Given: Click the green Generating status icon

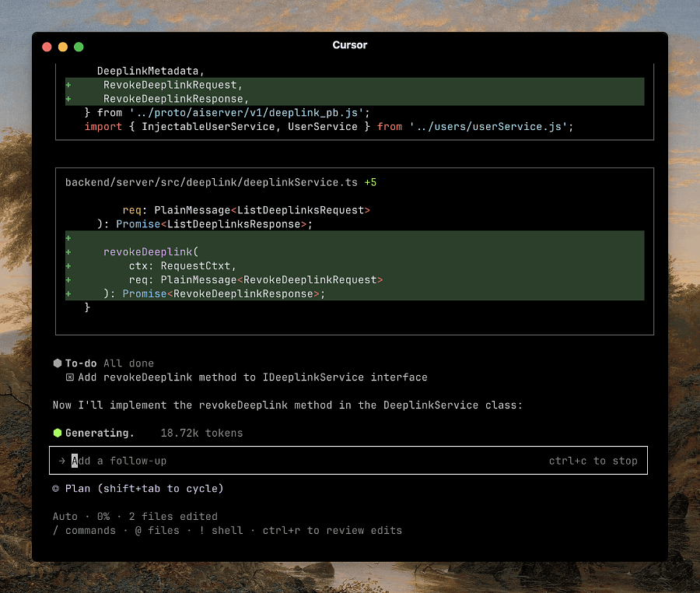Looking at the screenshot, I should point(57,433).
